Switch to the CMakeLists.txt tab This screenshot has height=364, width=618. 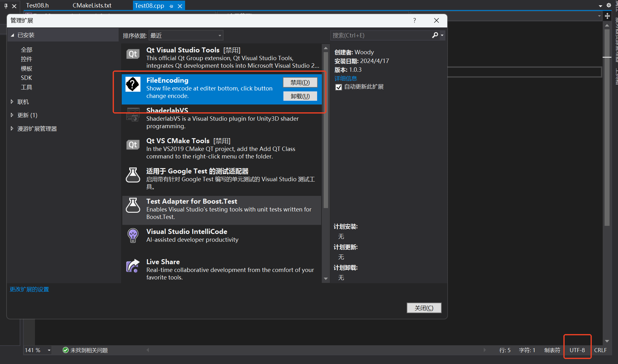pyautogui.click(x=92, y=6)
